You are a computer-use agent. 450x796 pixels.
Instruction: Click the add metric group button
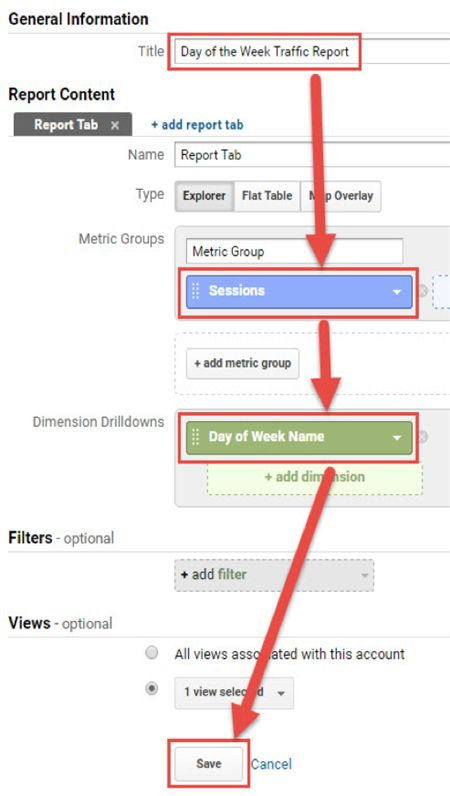coord(243,363)
